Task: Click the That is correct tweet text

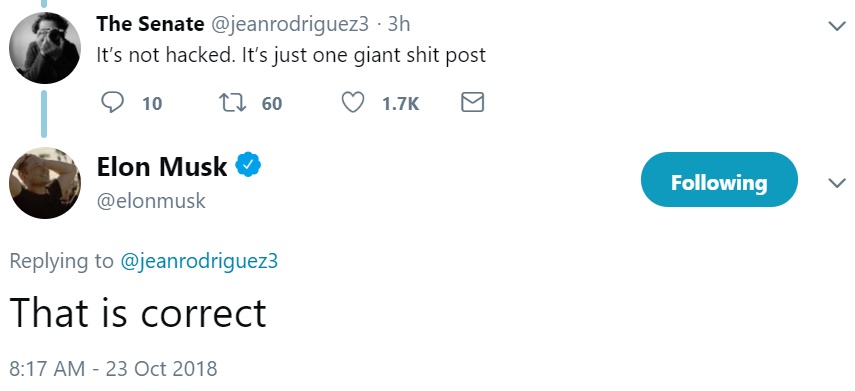Action: [138, 313]
